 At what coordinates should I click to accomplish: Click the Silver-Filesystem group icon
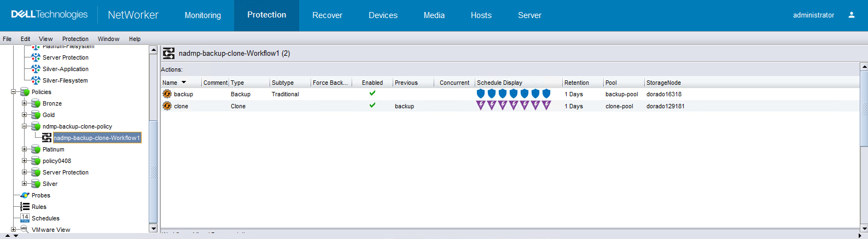click(x=36, y=80)
